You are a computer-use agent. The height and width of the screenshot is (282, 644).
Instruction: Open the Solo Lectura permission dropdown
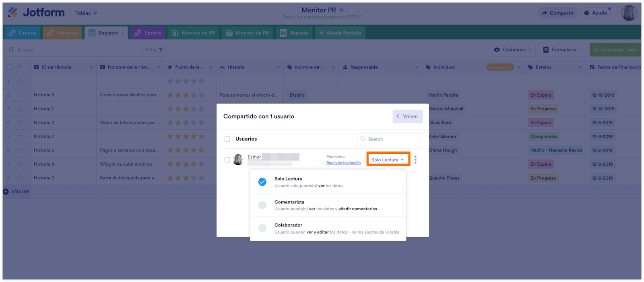click(388, 159)
